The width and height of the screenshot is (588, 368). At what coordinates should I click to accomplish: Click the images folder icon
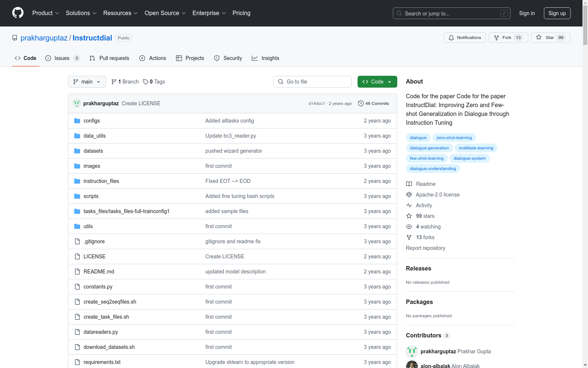[x=77, y=166]
